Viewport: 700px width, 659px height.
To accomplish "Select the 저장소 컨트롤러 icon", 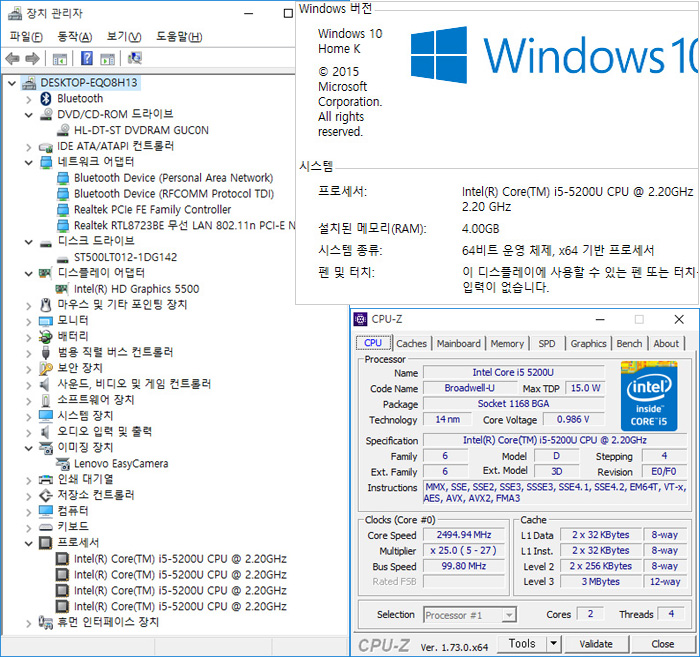I will 46,496.
